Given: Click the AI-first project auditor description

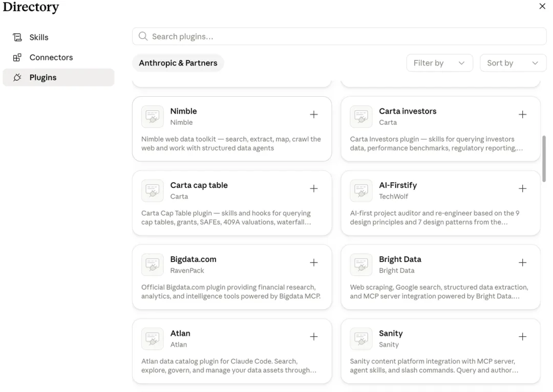Looking at the screenshot, I should (x=435, y=217).
